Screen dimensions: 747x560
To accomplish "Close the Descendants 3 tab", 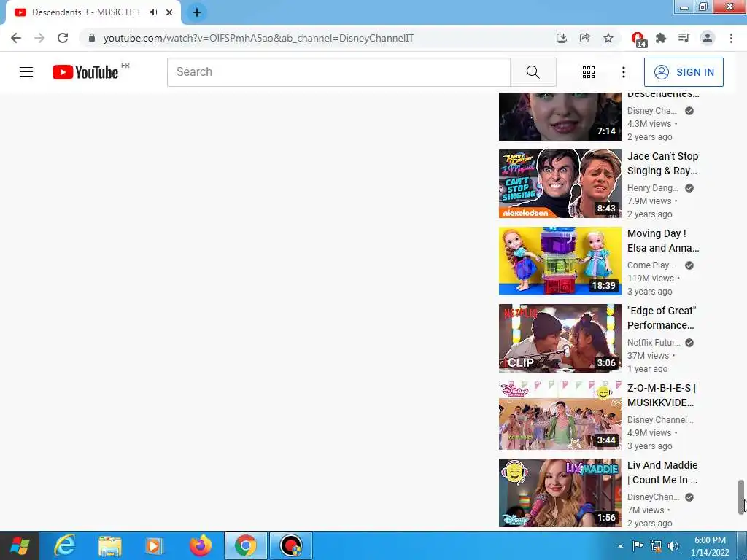I will 169,12.
